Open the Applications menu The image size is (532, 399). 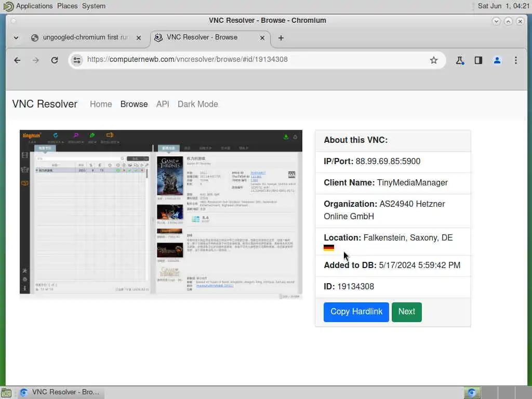click(34, 6)
